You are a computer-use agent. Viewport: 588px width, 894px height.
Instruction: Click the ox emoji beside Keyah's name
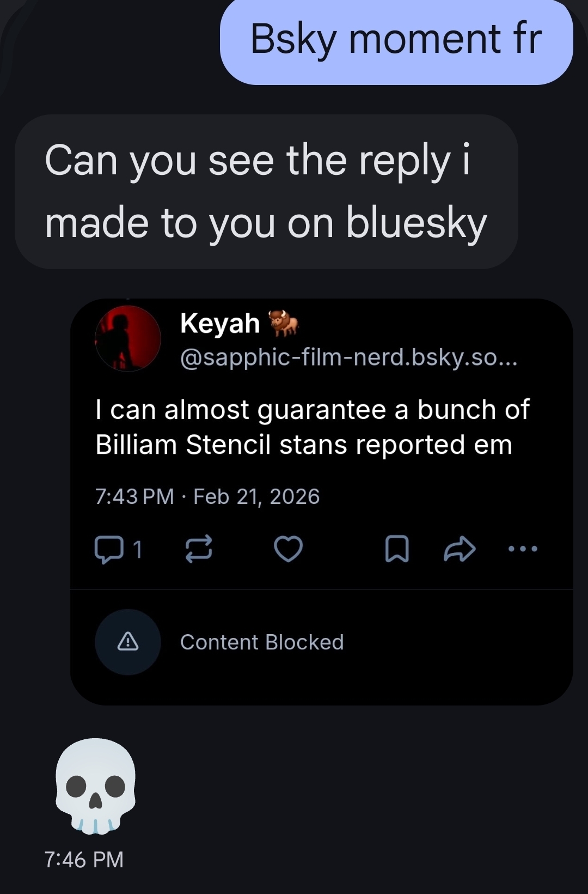284,323
